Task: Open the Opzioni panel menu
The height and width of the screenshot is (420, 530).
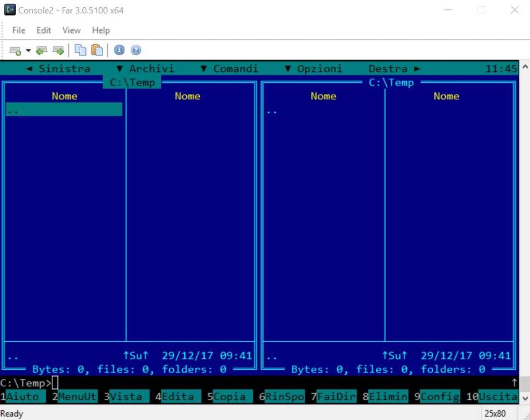Action: (x=314, y=68)
